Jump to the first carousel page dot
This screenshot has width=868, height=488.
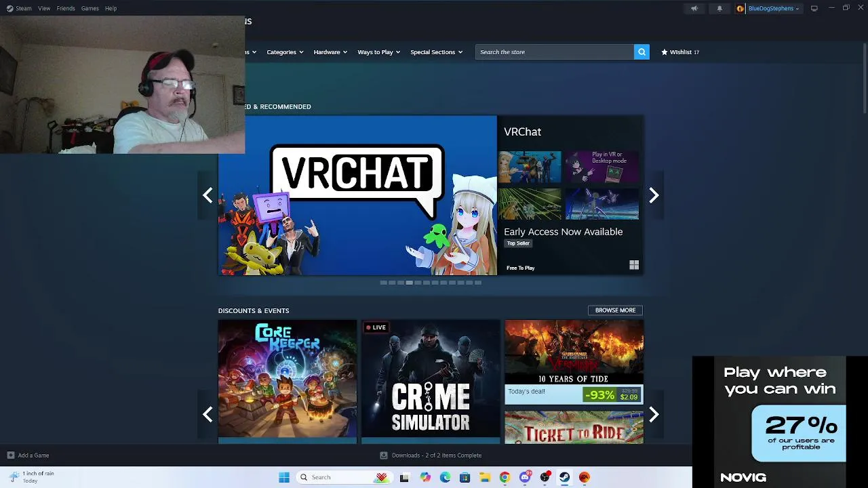click(x=383, y=283)
